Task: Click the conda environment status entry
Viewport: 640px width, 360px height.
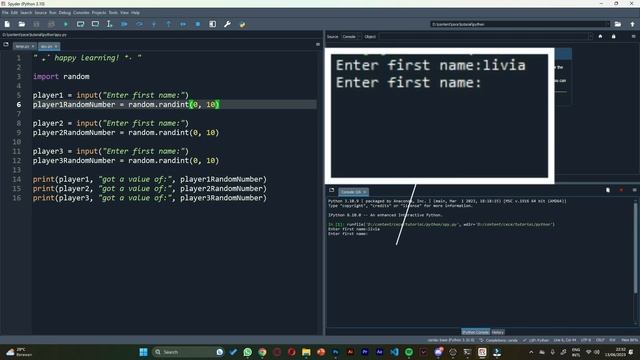Action: click(x=451, y=340)
